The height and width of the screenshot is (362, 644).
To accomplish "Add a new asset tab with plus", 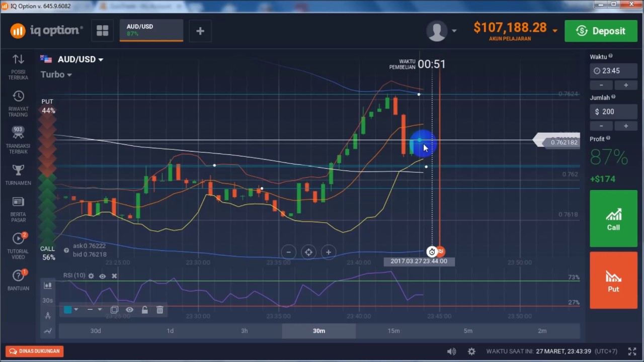I will click(200, 31).
